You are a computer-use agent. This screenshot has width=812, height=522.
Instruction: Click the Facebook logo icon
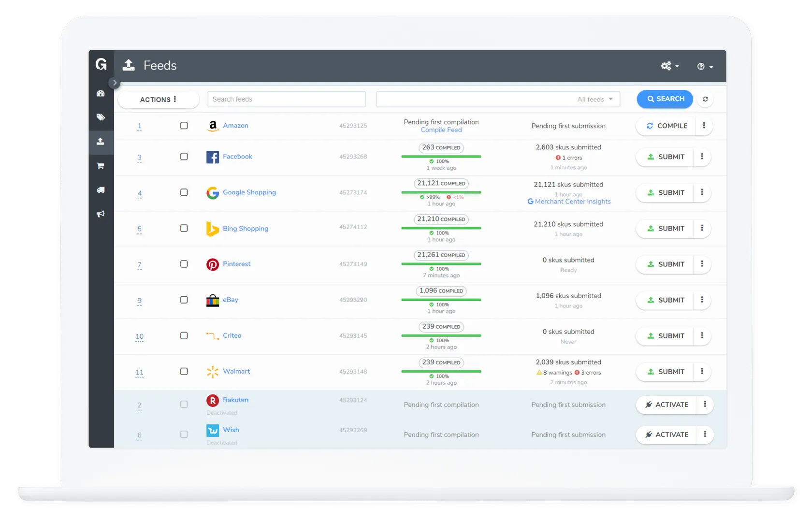(213, 157)
